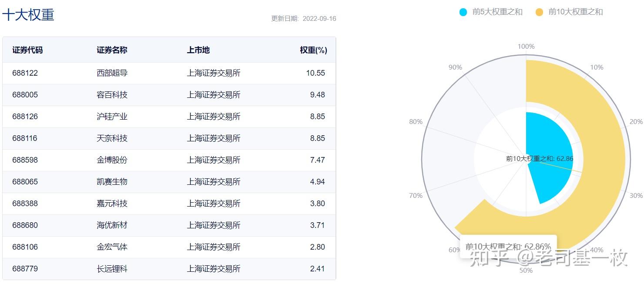Click 上海证券交易所 in the 西部超导 row

click(x=214, y=73)
